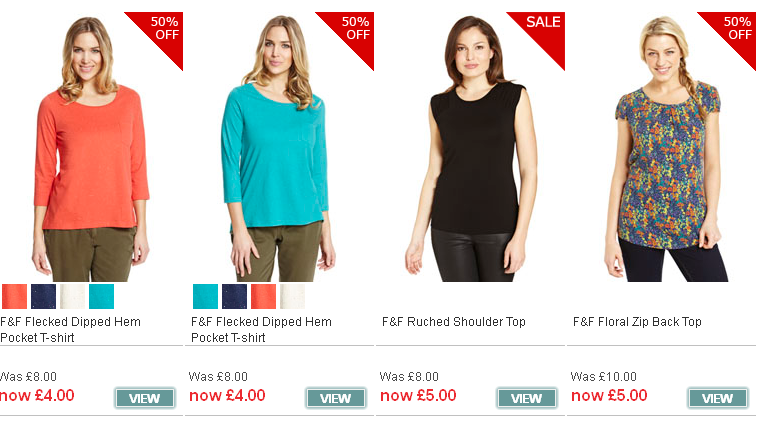The height and width of the screenshot is (422, 780).
Task: Choose cream swatch under second T-shirt
Action: tap(292, 297)
